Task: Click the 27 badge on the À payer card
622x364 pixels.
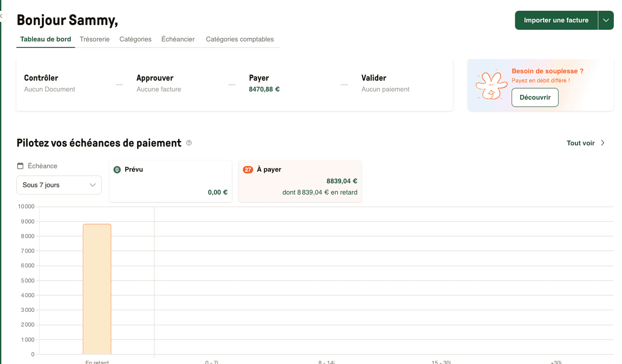Action: 248,169
